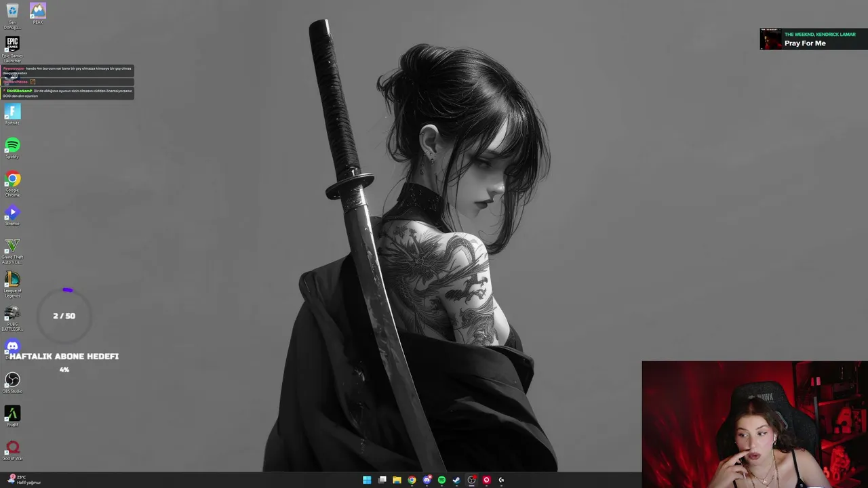Open the Spotify desktop shortcut
The height and width of the screenshot is (488, 868).
coord(12,148)
